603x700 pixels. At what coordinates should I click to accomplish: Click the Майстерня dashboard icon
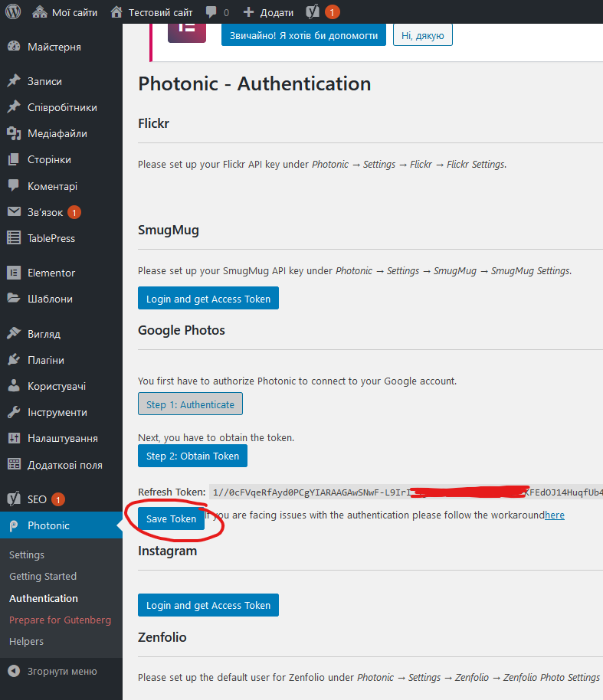coord(14,47)
